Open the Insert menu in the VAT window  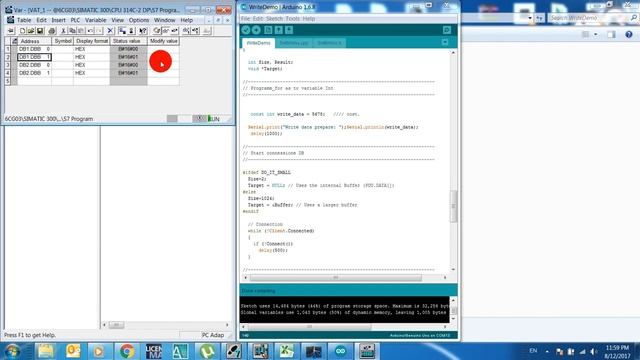point(58,20)
